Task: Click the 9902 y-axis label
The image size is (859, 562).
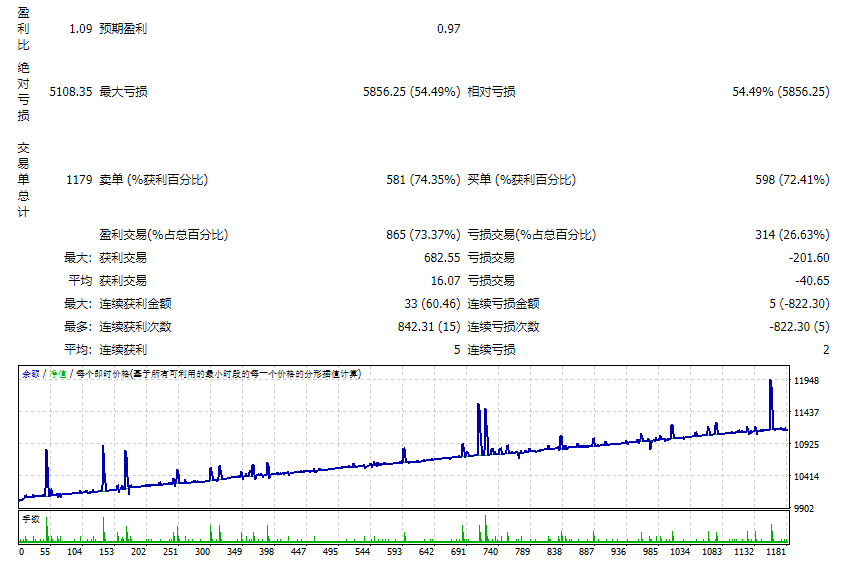Action: 806,509
